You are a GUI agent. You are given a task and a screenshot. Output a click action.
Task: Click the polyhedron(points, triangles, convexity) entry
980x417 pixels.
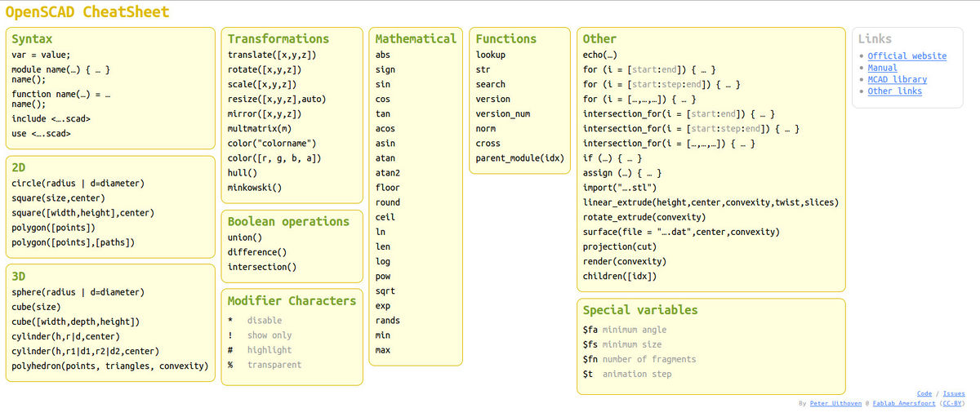(x=109, y=366)
